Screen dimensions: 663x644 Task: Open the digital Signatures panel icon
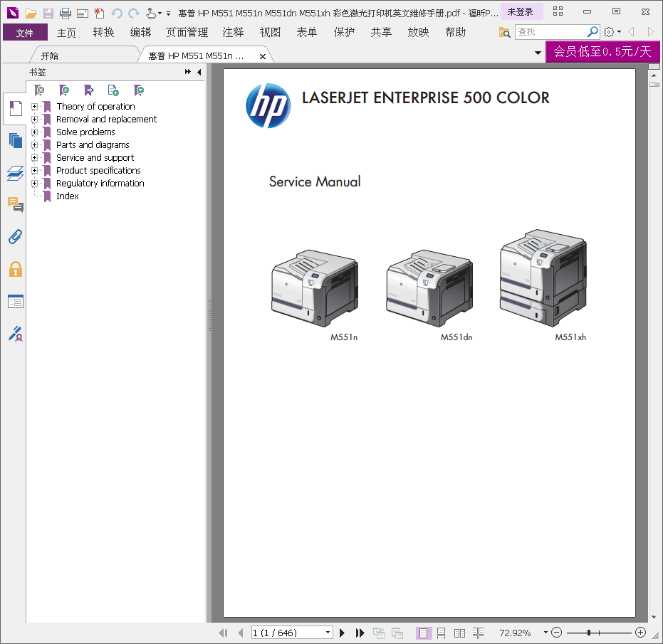click(15, 334)
